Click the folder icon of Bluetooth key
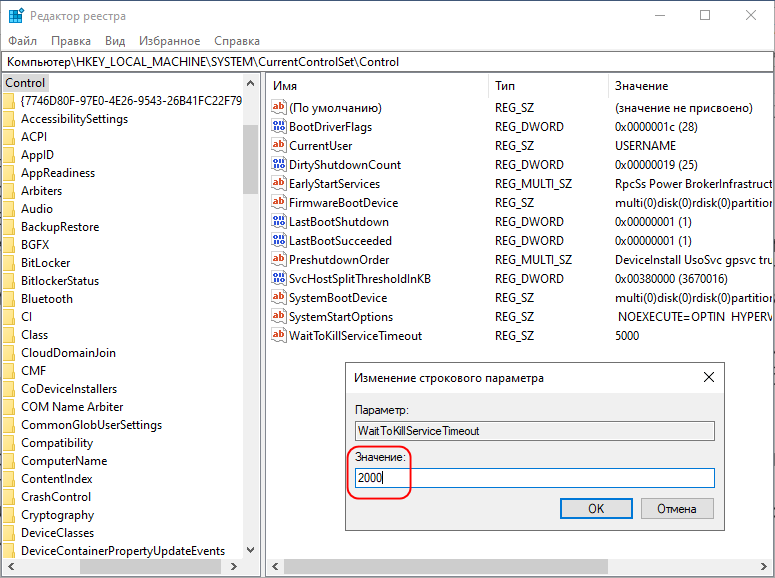 click(x=9, y=299)
